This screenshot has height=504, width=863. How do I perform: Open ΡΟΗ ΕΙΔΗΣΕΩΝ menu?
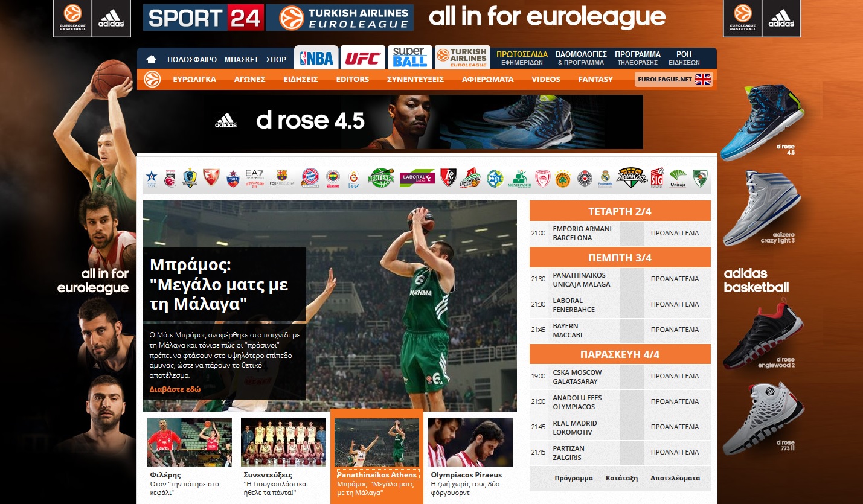(684, 58)
